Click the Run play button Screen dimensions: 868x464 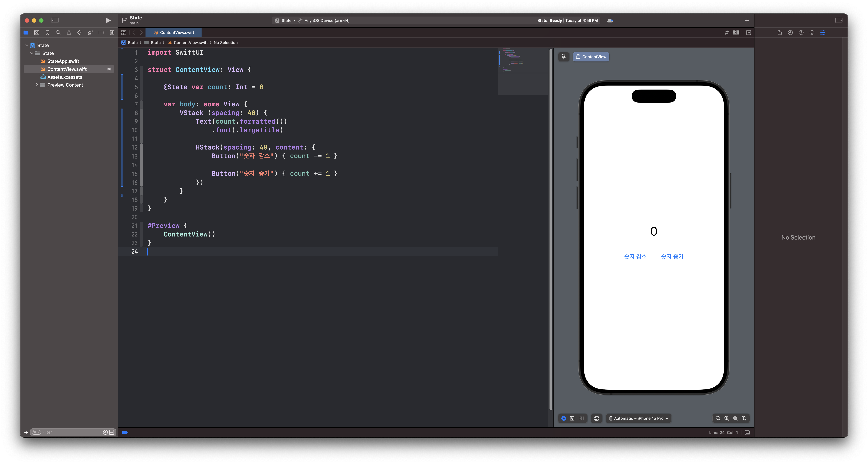point(108,20)
